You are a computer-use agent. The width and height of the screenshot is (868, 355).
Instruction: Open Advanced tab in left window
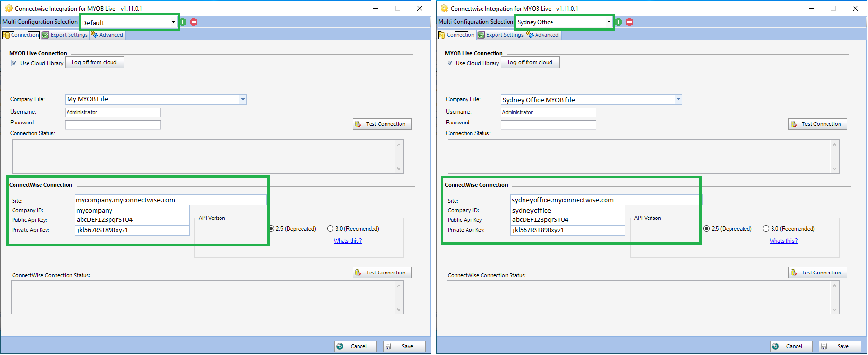click(107, 35)
